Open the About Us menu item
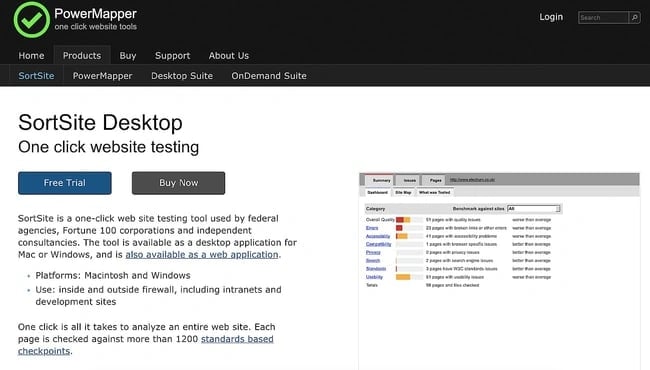Image resolution: width=650 pixels, height=370 pixels. coord(229,56)
